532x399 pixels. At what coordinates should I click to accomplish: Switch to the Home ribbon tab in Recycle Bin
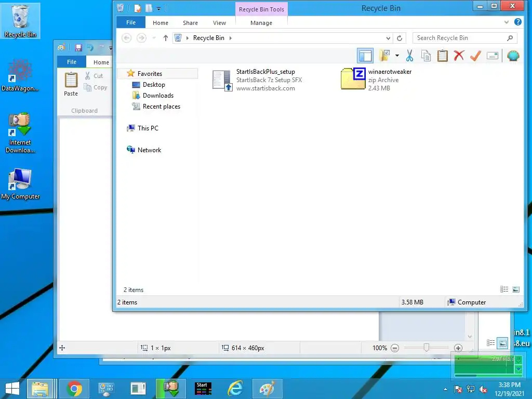click(x=161, y=23)
